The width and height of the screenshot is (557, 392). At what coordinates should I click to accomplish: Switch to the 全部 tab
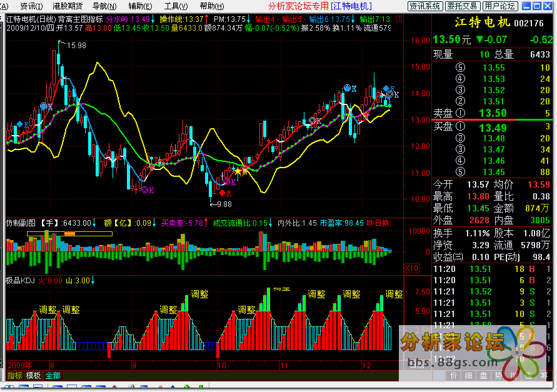tap(53, 376)
